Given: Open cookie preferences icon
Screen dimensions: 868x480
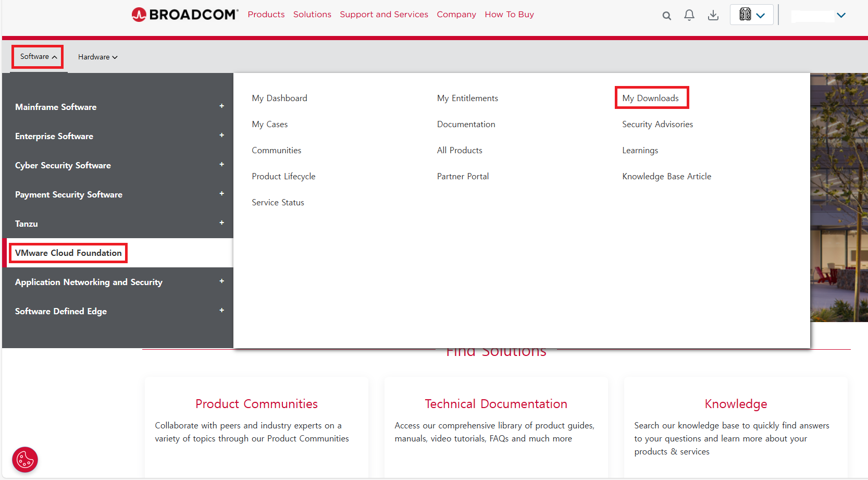Looking at the screenshot, I should point(25,460).
